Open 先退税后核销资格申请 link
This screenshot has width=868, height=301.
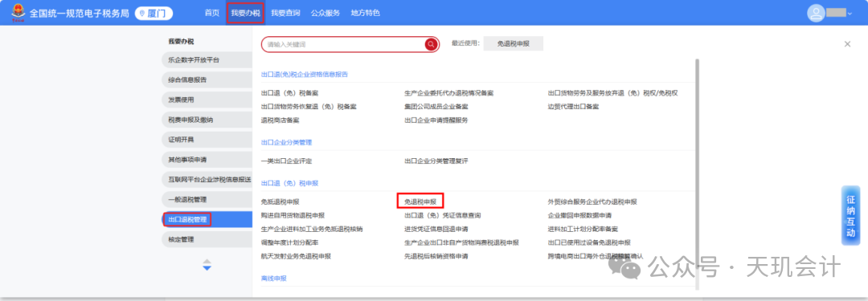coord(436,256)
